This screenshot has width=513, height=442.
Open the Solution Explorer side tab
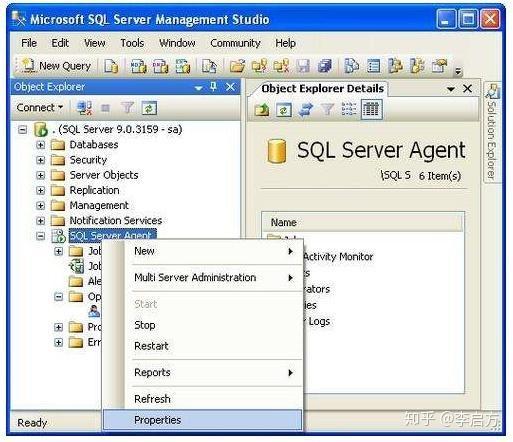492,132
